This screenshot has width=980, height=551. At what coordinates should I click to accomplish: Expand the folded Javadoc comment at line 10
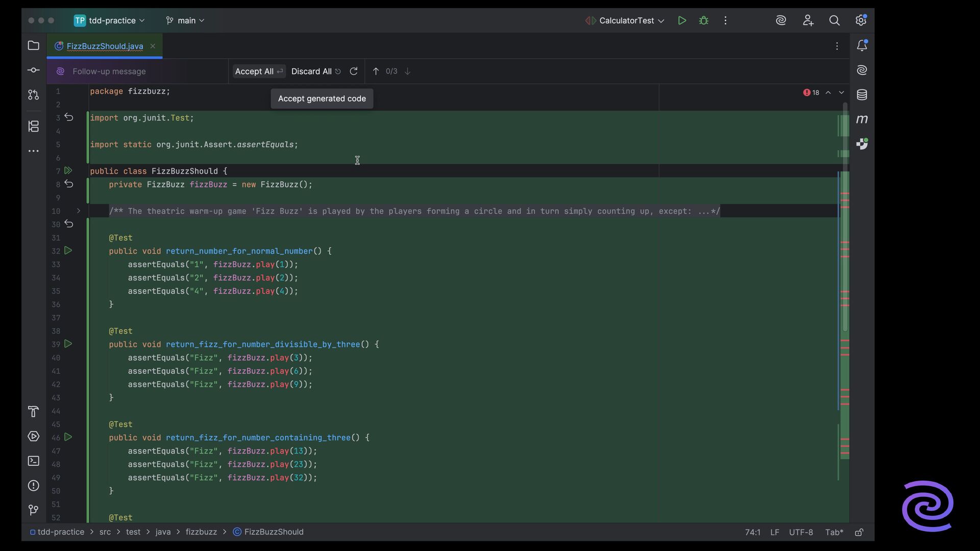78,211
